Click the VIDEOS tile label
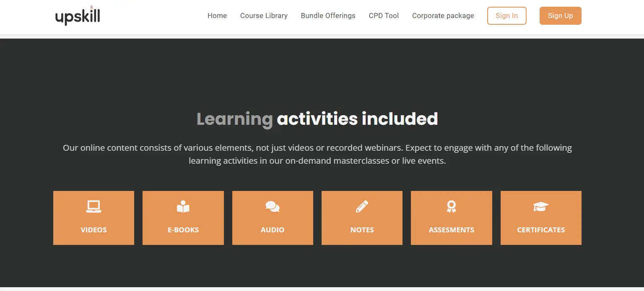644x291 pixels. (93, 230)
